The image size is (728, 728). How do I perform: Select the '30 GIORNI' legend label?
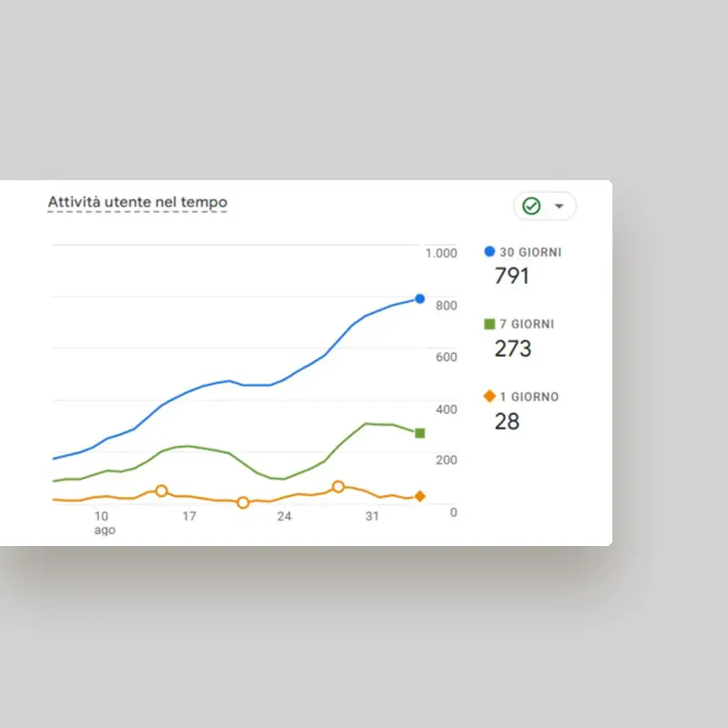(x=531, y=252)
